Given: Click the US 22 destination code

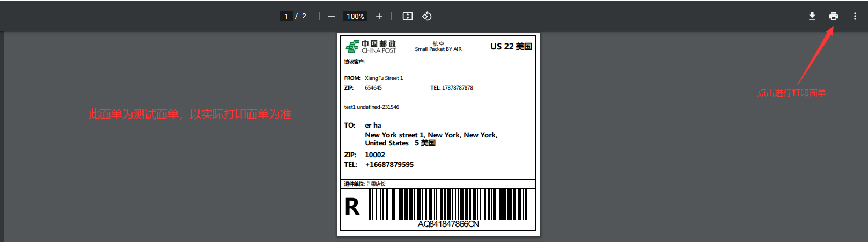Looking at the screenshot, I should [x=511, y=47].
